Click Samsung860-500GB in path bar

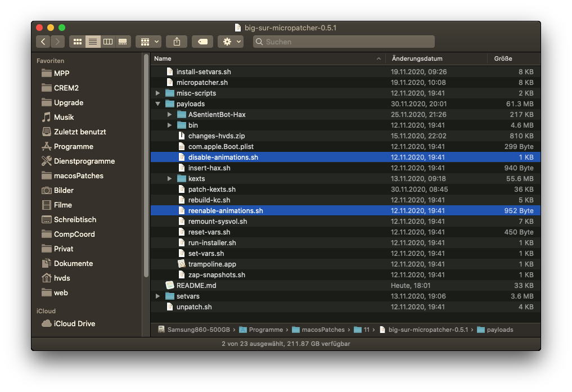click(194, 330)
